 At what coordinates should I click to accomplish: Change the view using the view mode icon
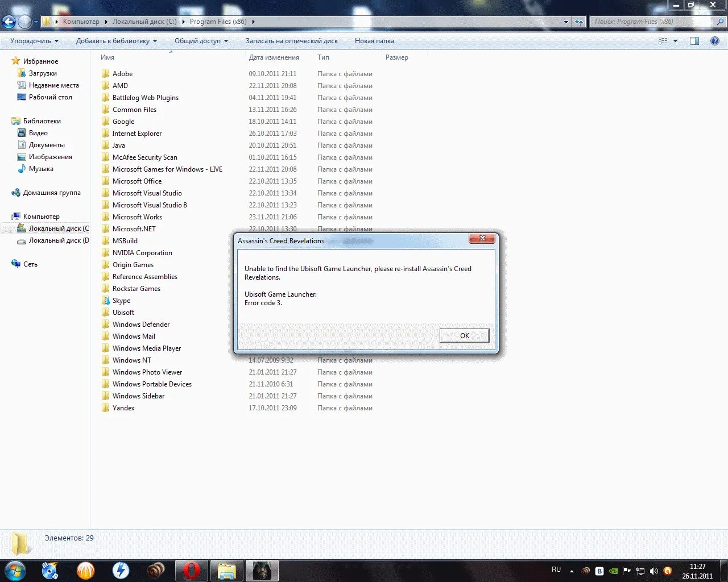(x=663, y=41)
